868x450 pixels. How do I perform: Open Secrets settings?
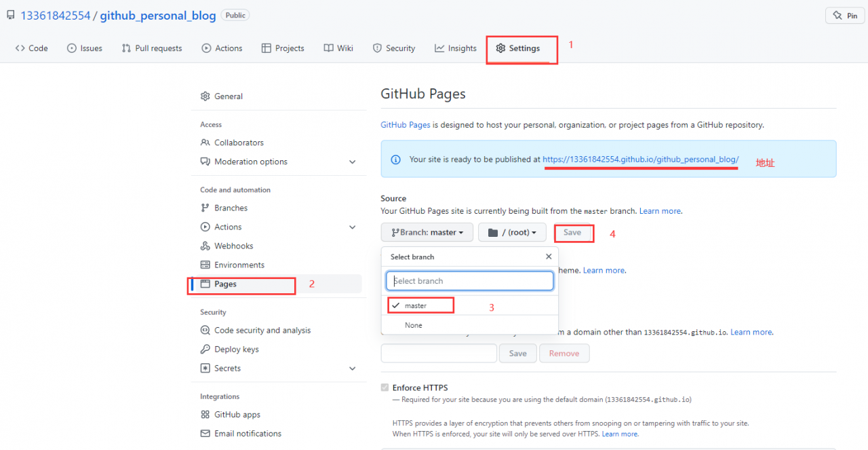pos(228,369)
